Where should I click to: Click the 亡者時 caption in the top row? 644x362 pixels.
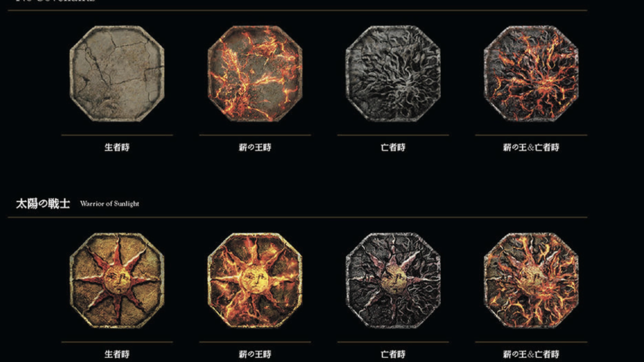click(x=393, y=147)
